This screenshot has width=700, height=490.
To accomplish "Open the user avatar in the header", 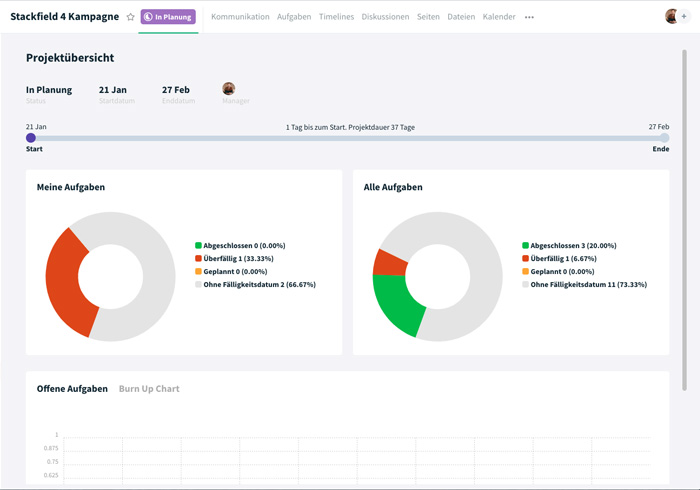I will (671, 17).
